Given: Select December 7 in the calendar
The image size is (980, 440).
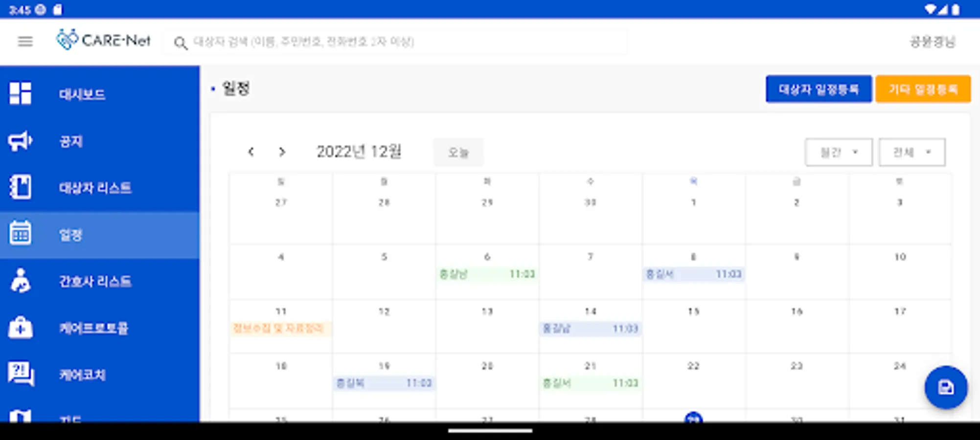Looking at the screenshot, I should (591, 257).
